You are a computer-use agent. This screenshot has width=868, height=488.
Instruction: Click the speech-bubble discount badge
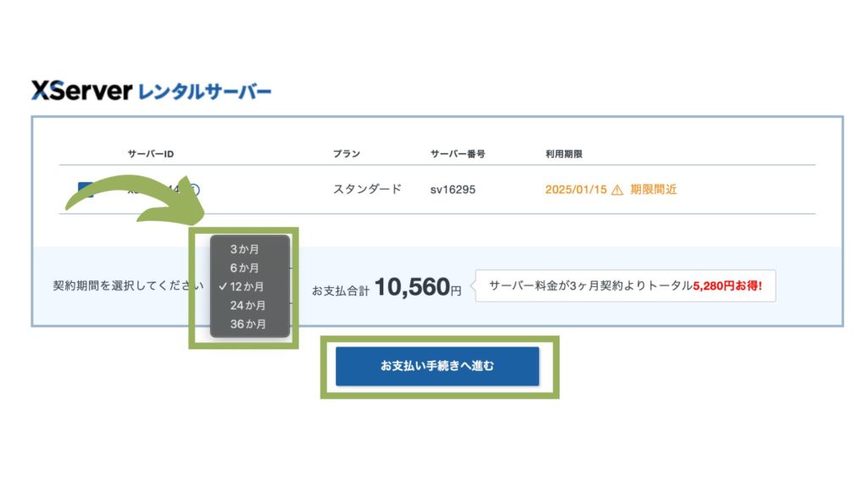(x=627, y=286)
